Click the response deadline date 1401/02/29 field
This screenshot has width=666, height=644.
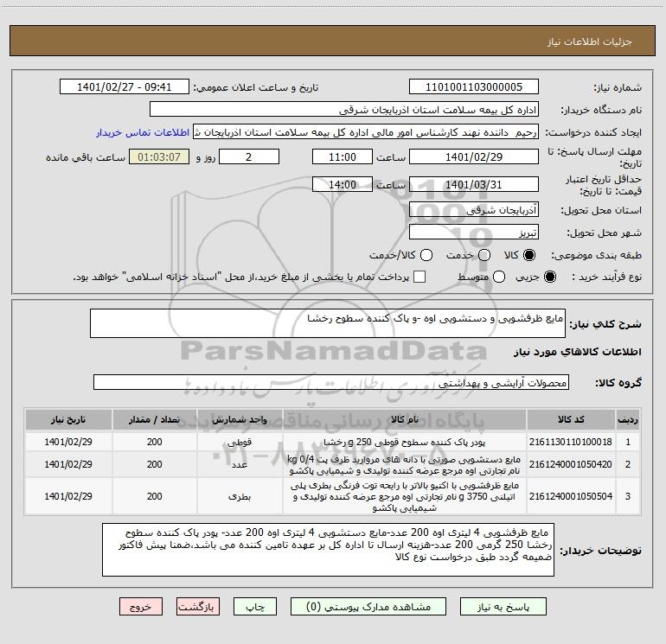[474, 156]
